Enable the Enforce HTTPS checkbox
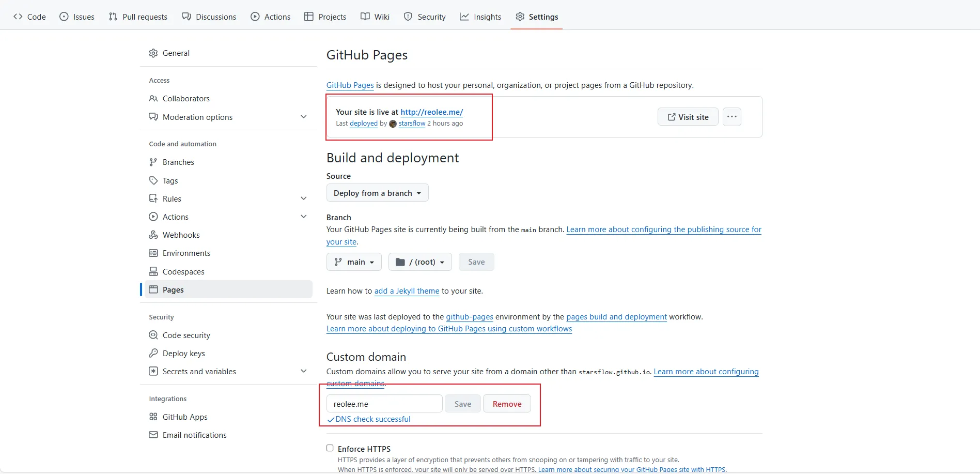The width and height of the screenshot is (980, 474). point(330,448)
